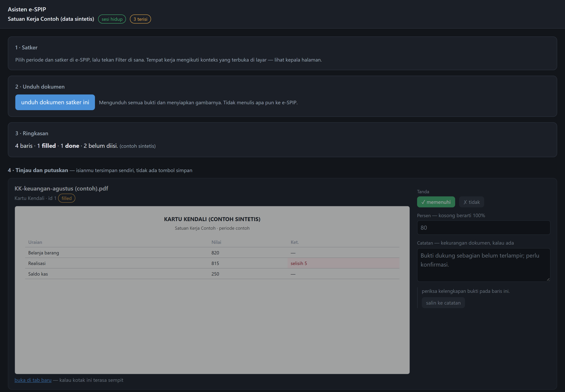565x392 pixels.
Task: Click the 'Belanja barang' row label
Action: coord(44,253)
